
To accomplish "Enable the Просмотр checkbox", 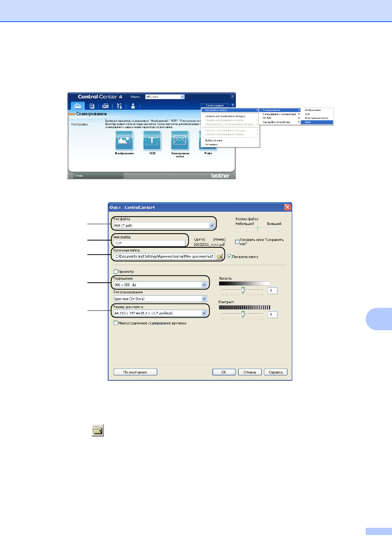I will (x=116, y=271).
